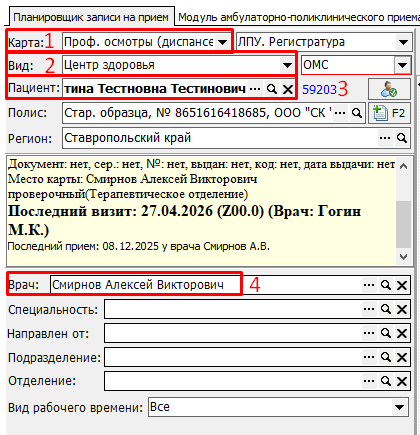Clear the Направлен от field with X
The image size is (420, 435).
[x=402, y=333]
